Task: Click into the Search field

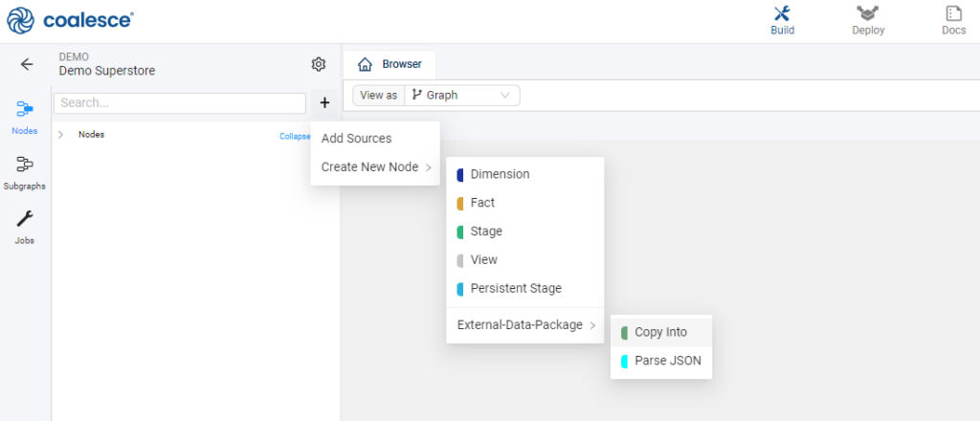Action: coord(179,102)
